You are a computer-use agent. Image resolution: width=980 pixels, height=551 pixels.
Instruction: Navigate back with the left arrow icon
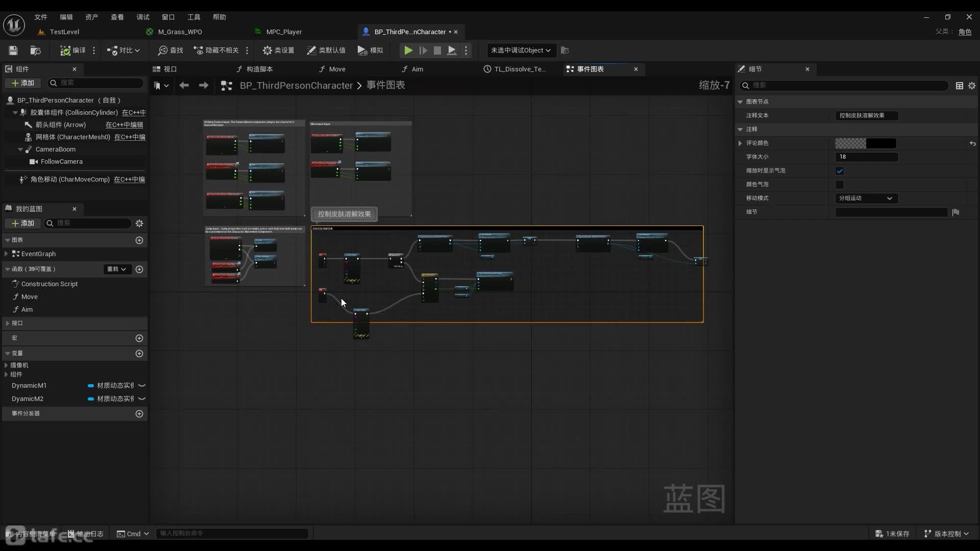coord(184,85)
